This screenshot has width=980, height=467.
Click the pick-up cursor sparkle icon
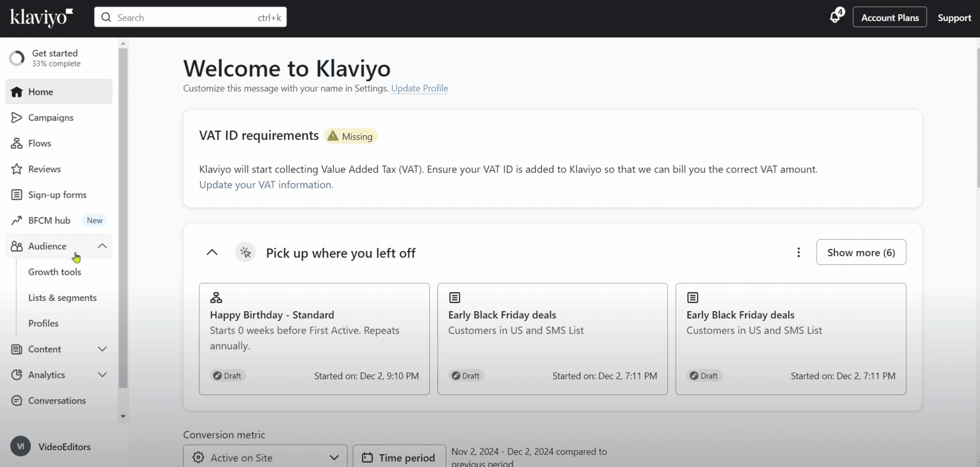[x=245, y=252]
